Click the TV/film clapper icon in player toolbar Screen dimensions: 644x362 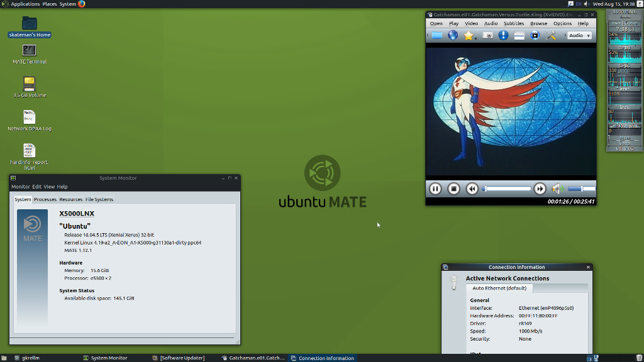click(x=535, y=35)
